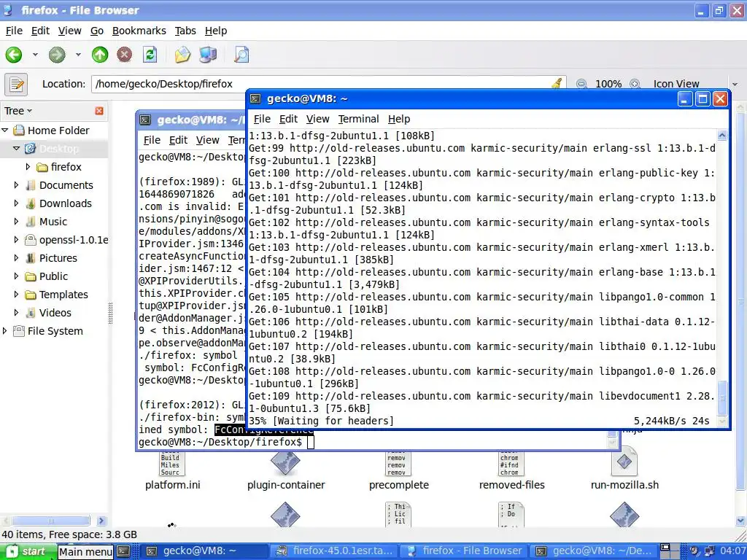The height and width of the screenshot is (560, 747).
Task: Collapse the Desktop tree node
Action: pos(16,149)
